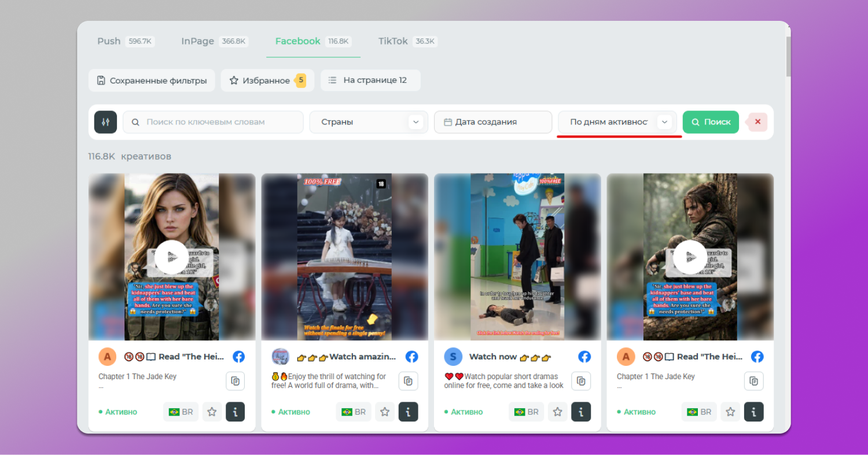Open info for the last ad card
This screenshot has width=868, height=455.
coord(753,412)
